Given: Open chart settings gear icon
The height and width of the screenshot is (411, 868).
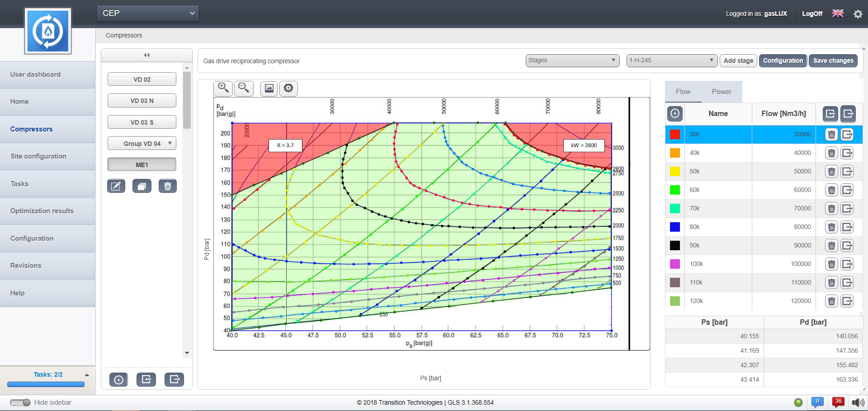Looking at the screenshot, I should [x=288, y=88].
